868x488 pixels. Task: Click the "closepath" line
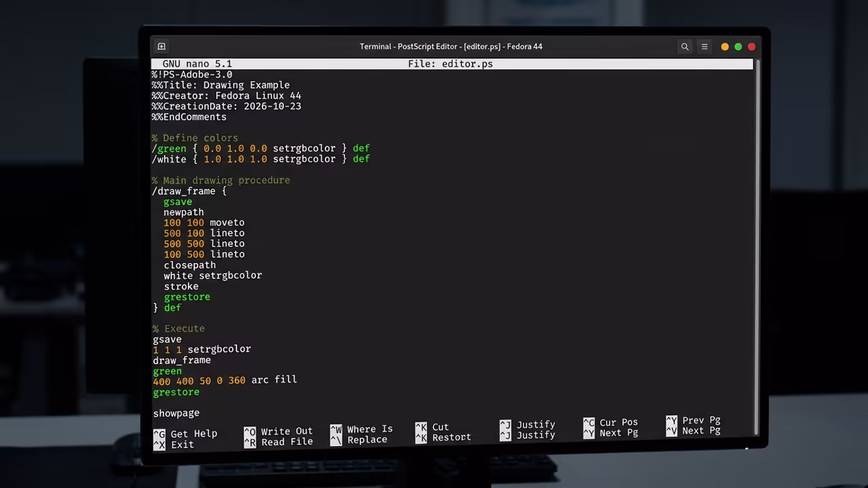click(190, 266)
